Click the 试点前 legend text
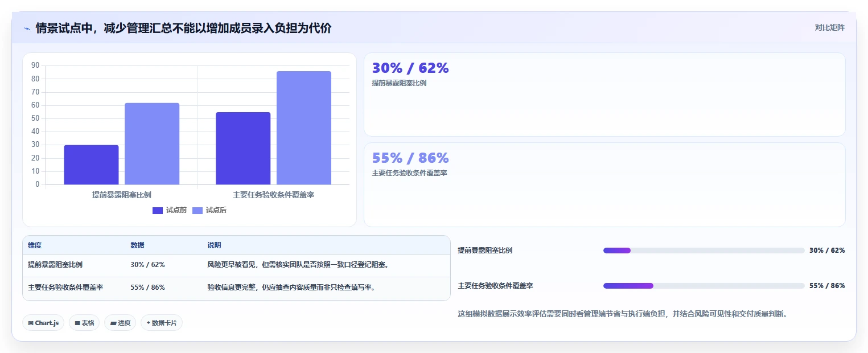The image size is (868, 353). point(176,211)
